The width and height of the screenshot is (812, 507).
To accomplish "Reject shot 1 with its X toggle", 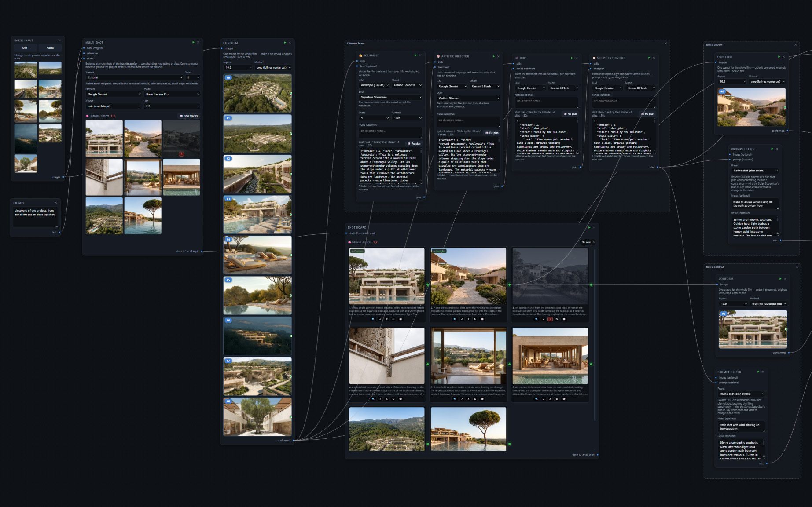I will click(x=387, y=319).
